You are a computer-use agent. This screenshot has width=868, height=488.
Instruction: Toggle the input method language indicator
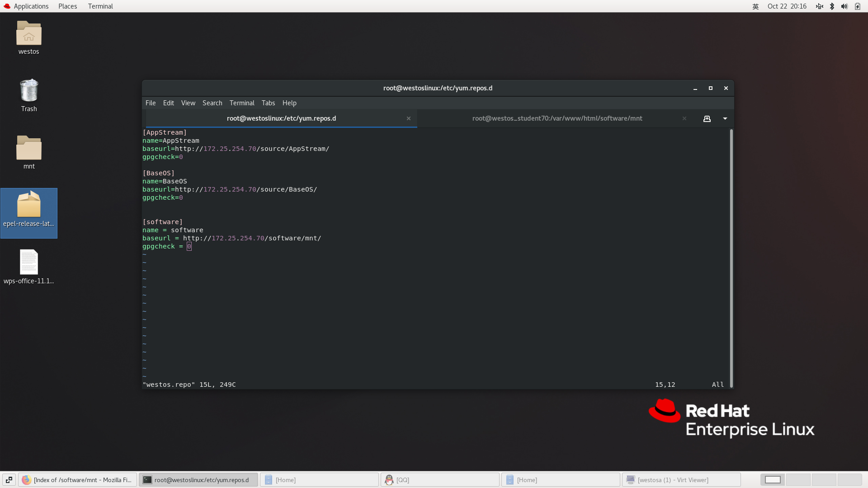(755, 6)
